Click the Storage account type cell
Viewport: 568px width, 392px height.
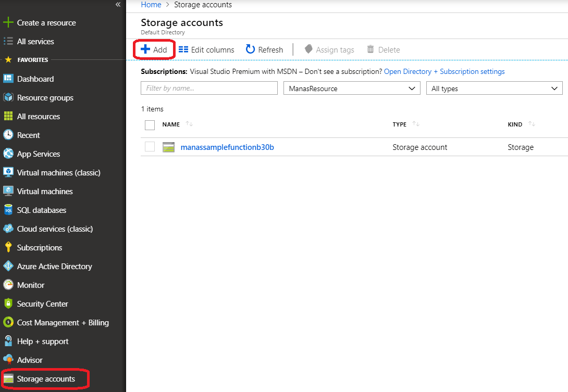(x=420, y=147)
